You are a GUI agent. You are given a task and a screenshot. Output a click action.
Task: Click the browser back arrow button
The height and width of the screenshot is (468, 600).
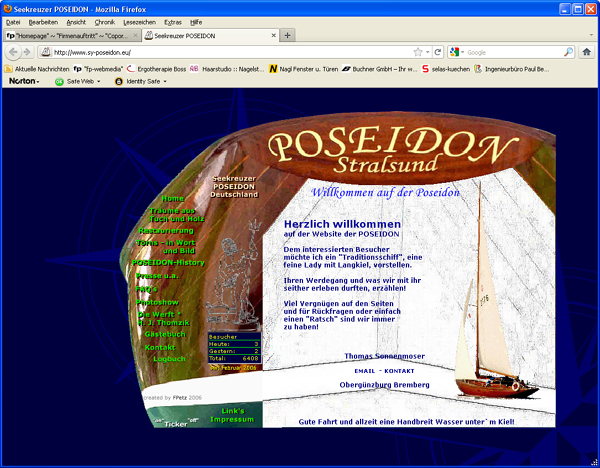(13, 52)
